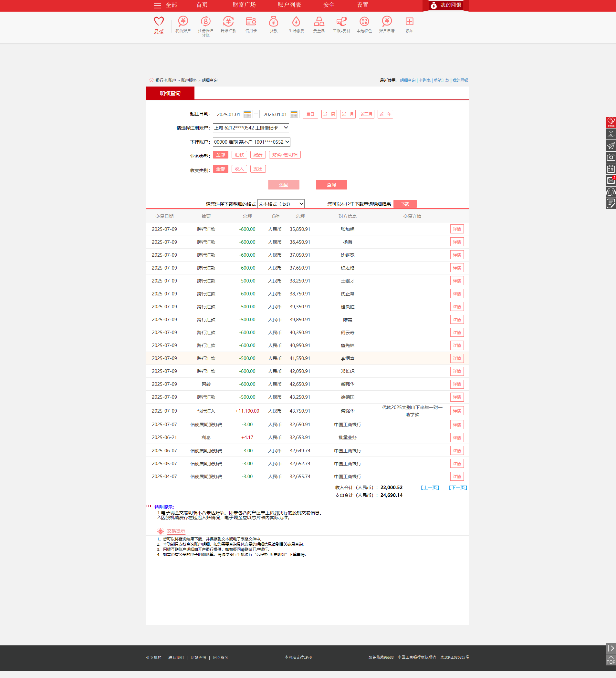This screenshot has height=678, width=616.
Task: Click the 近三月 quick date range button
Action: (366, 114)
